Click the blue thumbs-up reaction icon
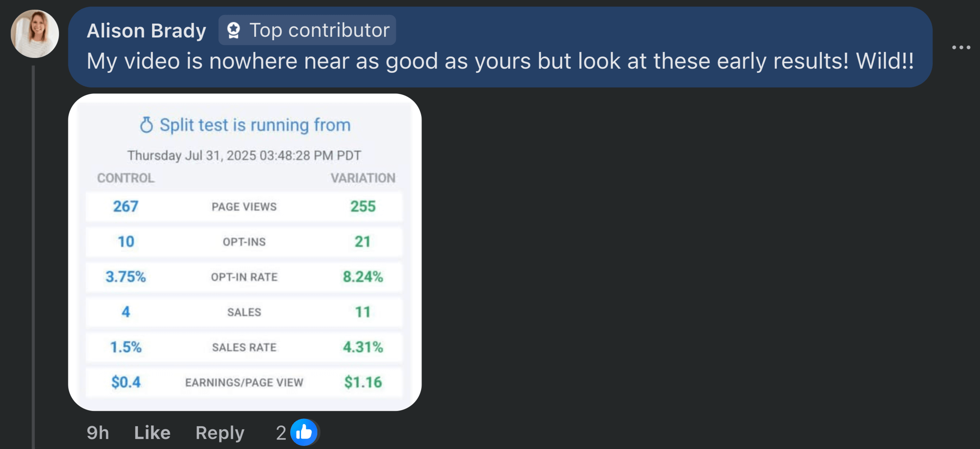 click(x=304, y=432)
